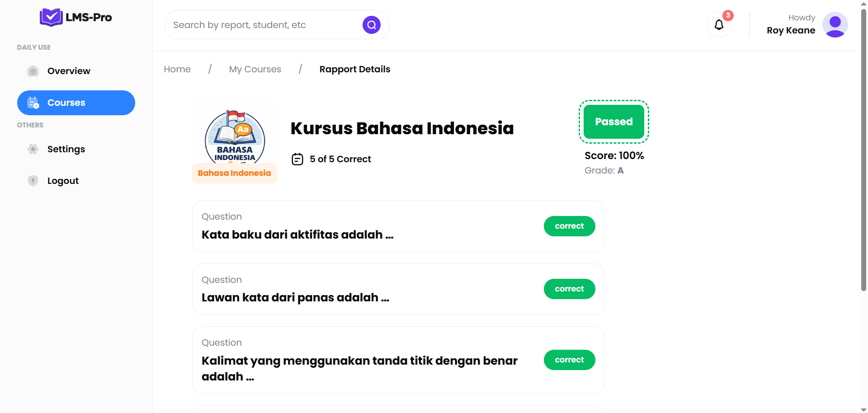The image size is (868, 413).
Task: Click the DAILY USE section label
Action: tap(34, 47)
